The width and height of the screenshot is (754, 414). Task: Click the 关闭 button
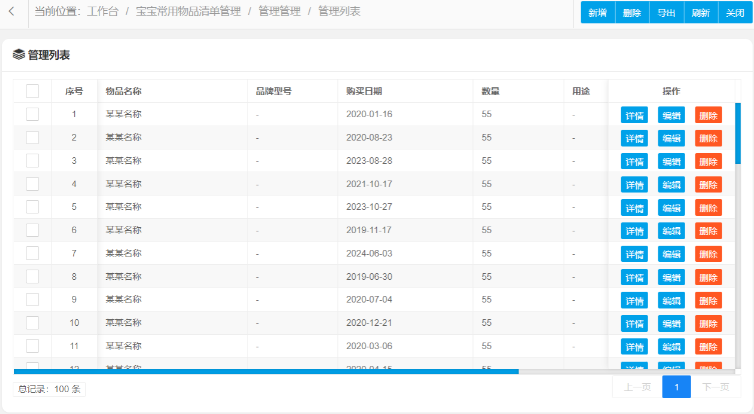point(735,13)
